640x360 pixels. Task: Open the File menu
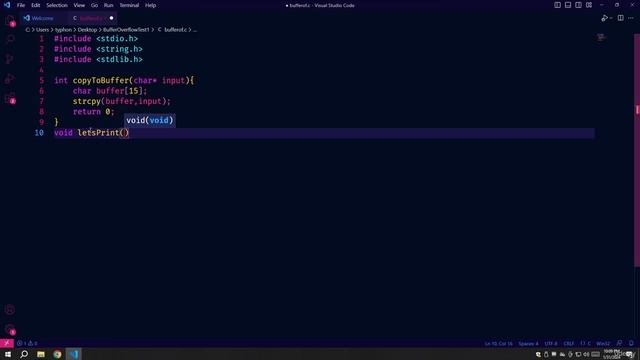tap(21, 5)
